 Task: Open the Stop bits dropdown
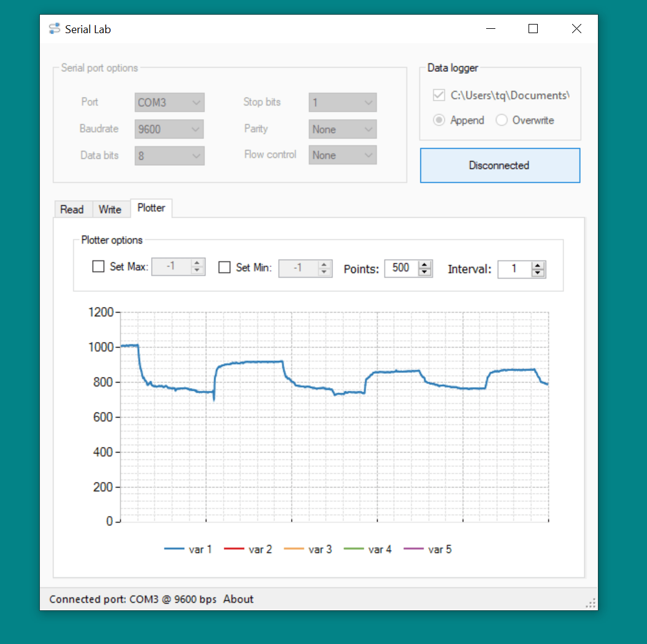pos(343,103)
